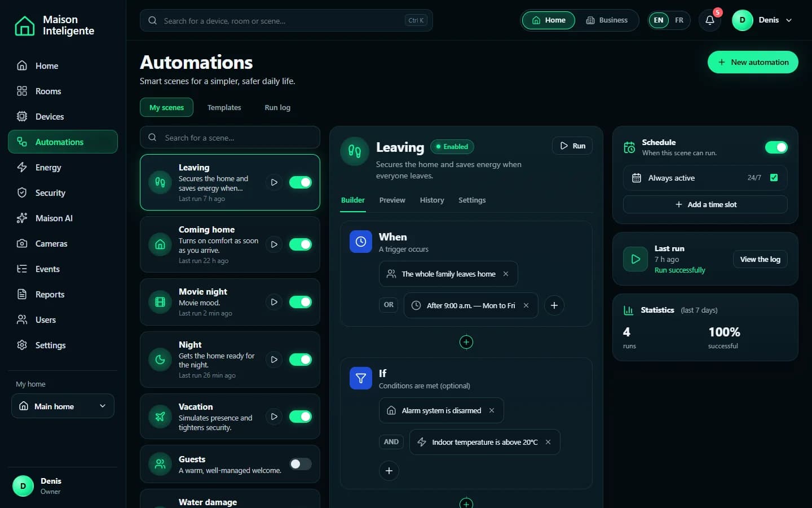The width and height of the screenshot is (812, 508).
Task: Switch to the Templates tab
Action: pyautogui.click(x=224, y=107)
